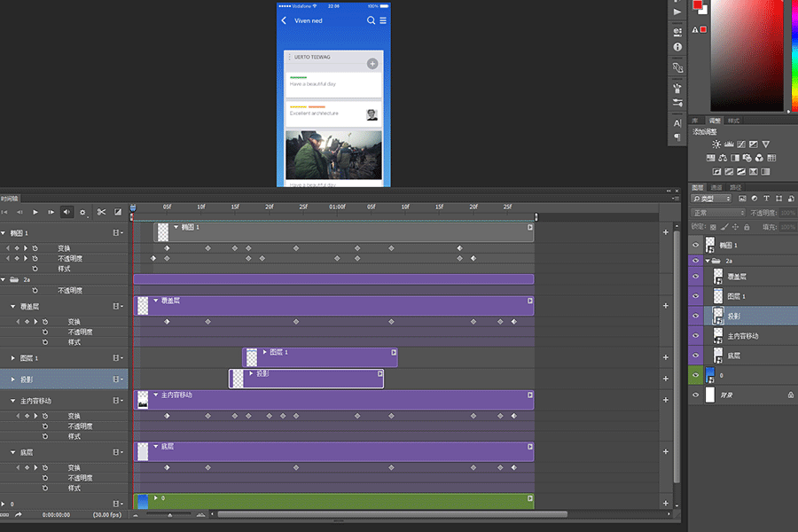
Task: Add a Color Lookup adjustment (grid icon)
Action: 771,158
